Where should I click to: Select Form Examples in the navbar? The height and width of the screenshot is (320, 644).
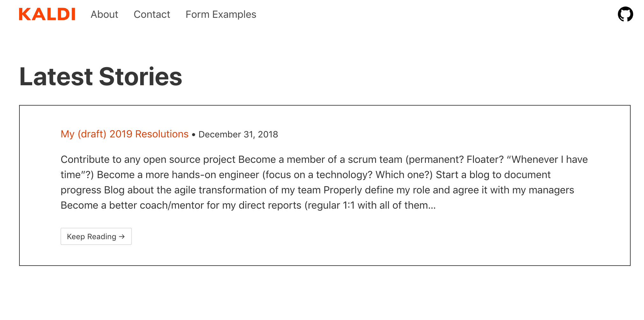click(x=221, y=14)
